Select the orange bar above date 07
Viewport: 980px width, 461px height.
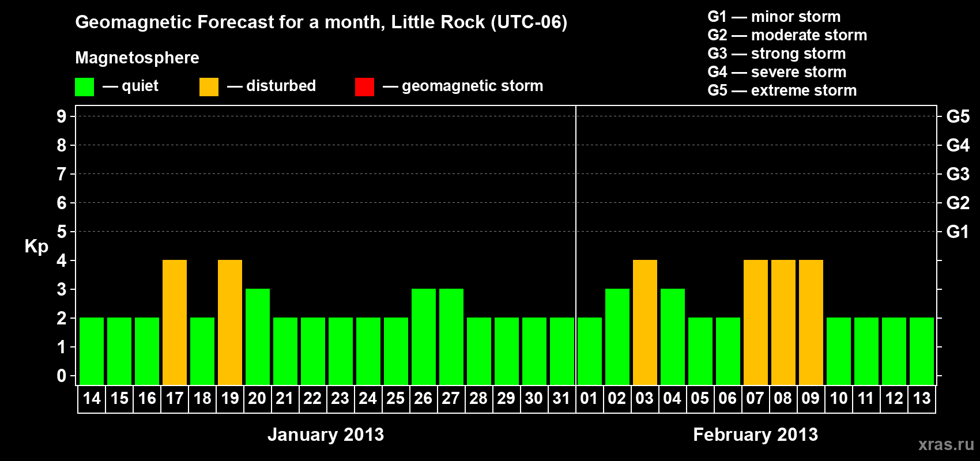tap(756, 322)
